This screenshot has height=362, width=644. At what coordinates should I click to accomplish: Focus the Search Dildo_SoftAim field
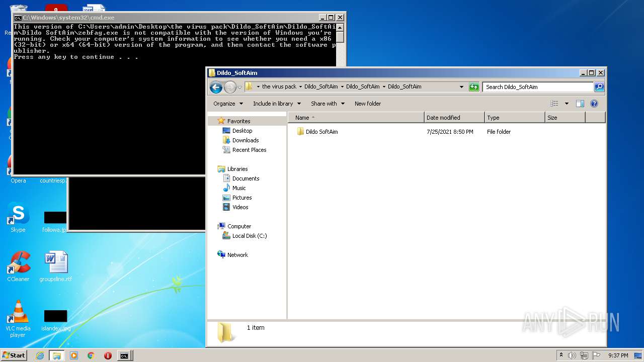538,87
